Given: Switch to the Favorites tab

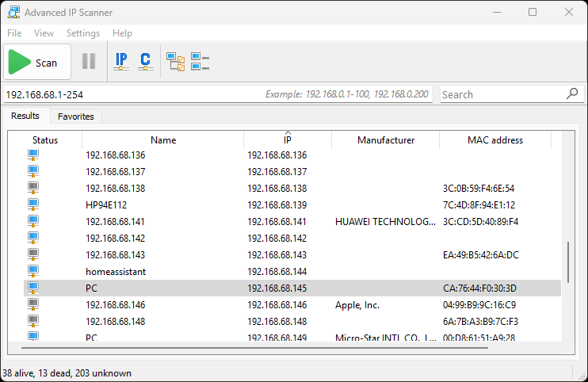Looking at the screenshot, I should (76, 117).
